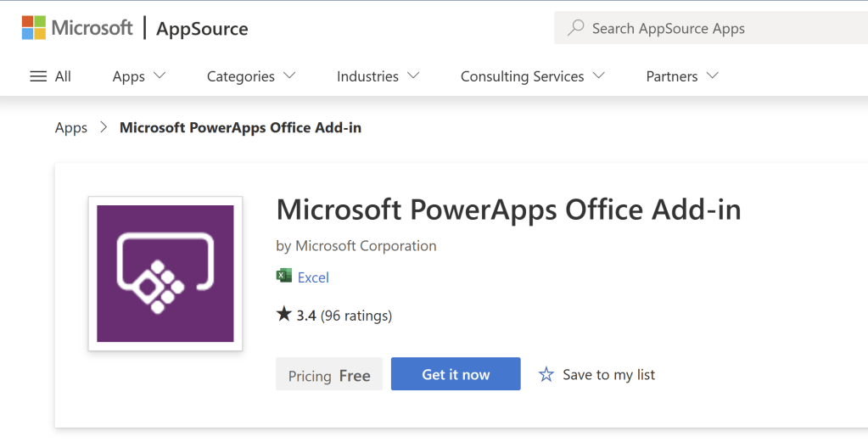Follow the Excel product link

pos(313,277)
